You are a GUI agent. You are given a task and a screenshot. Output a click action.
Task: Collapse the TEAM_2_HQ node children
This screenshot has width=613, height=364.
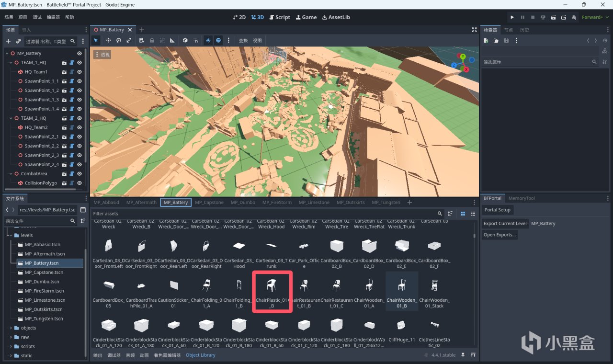click(11, 118)
